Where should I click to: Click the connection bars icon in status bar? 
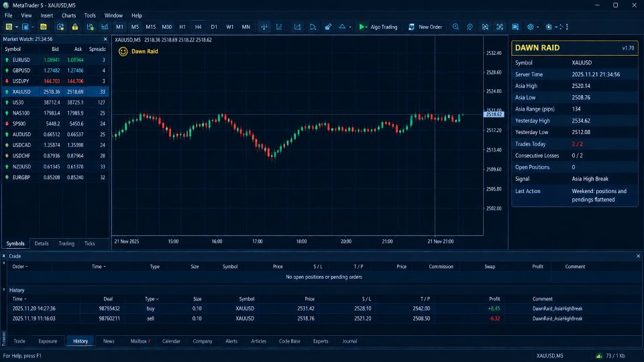pyautogui.click(x=599, y=355)
